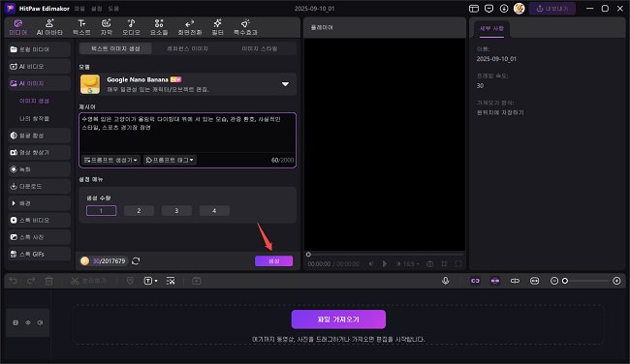The image size is (630, 364).
Task: Open the 화면전환 transitions tab
Action: pos(190,27)
